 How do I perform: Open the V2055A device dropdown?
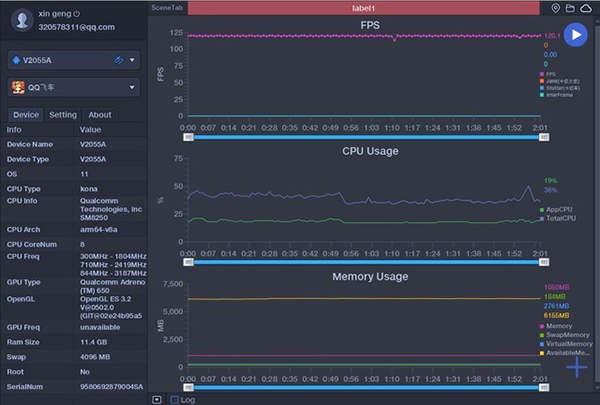click(x=132, y=60)
